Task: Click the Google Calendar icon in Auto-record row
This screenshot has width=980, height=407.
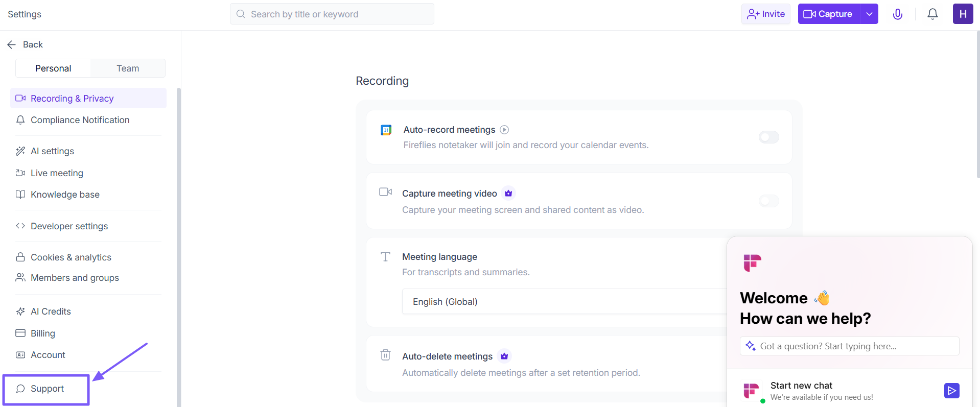Action: coord(386,130)
